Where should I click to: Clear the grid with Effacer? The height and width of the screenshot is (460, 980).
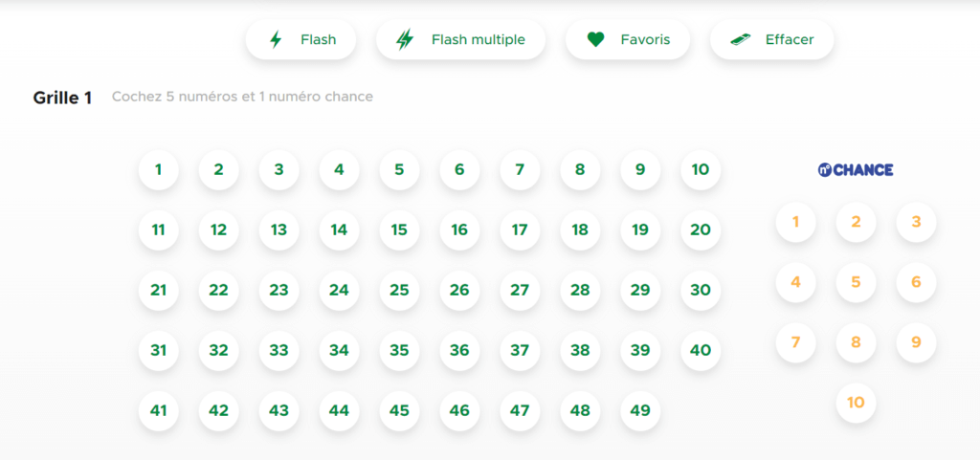(772, 40)
